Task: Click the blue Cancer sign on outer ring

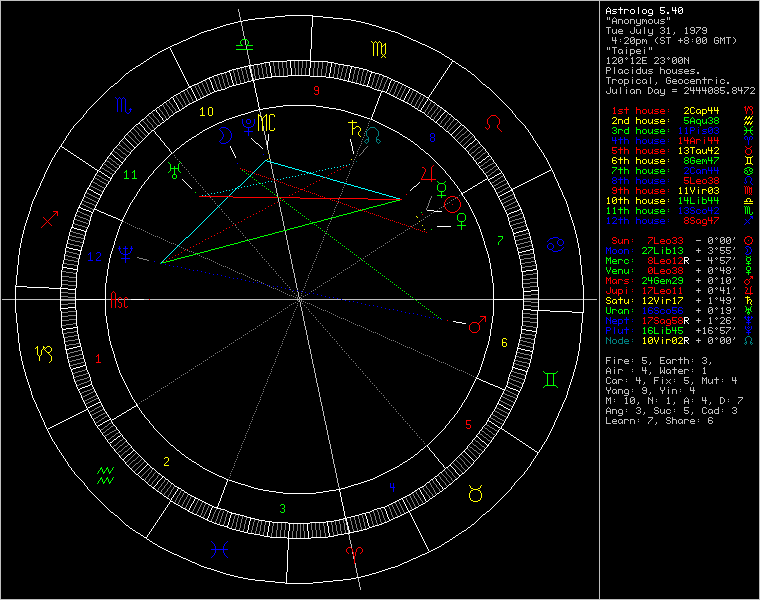Action: pos(555,244)
